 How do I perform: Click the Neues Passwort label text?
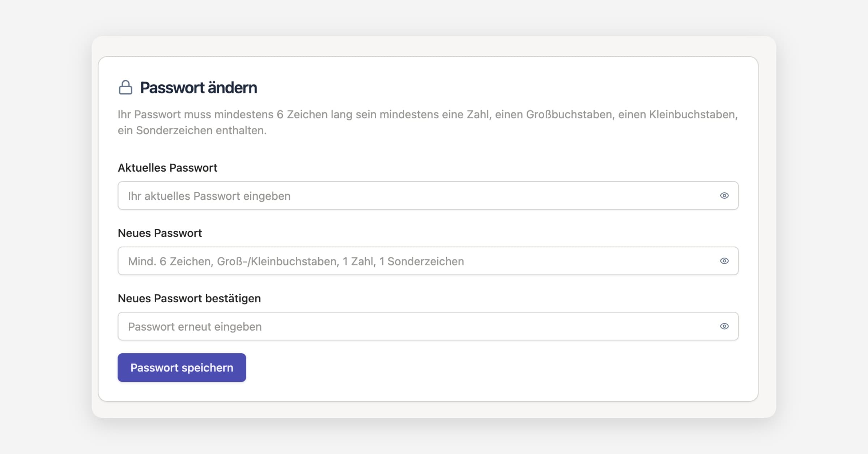coord(160,233)
